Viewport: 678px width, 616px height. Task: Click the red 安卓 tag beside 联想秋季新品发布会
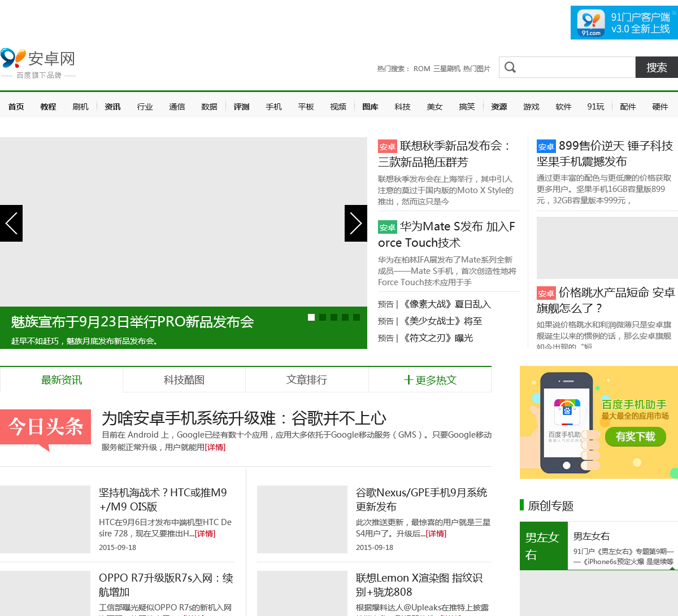[388, 146]
